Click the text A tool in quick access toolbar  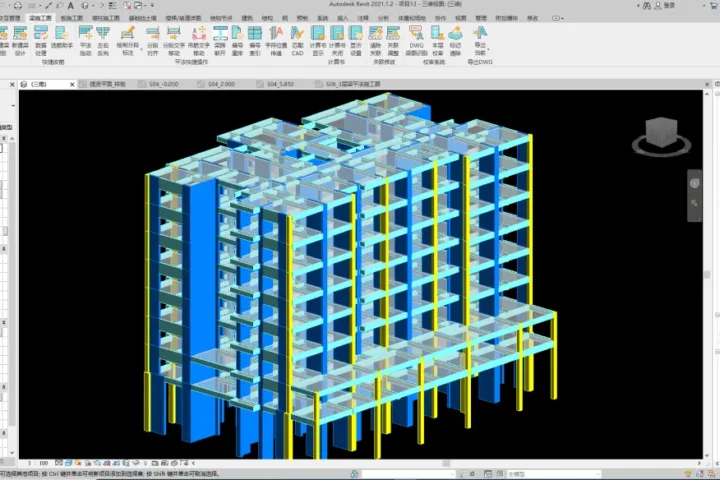coord(71,6)
